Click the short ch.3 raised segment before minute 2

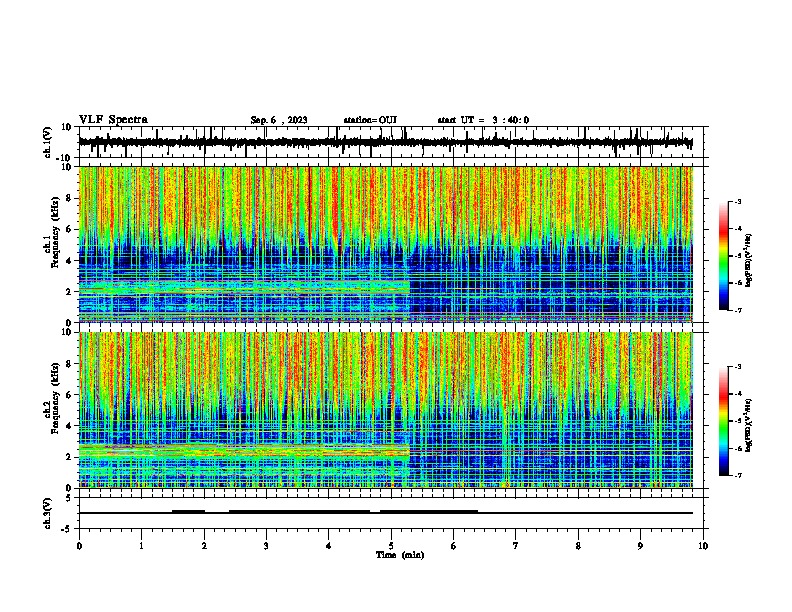tap(188, 512)
